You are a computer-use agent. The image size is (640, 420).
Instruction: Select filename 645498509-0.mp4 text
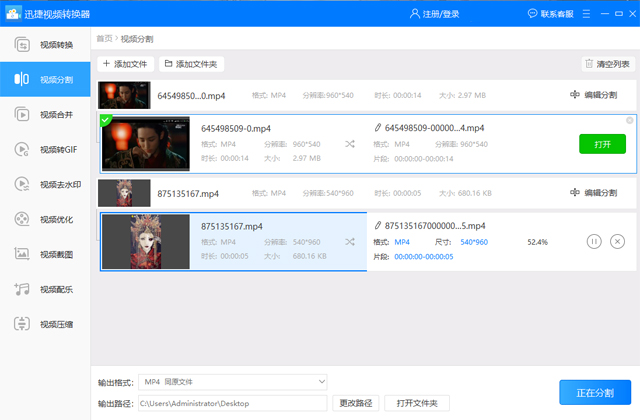tap(236, 129)
